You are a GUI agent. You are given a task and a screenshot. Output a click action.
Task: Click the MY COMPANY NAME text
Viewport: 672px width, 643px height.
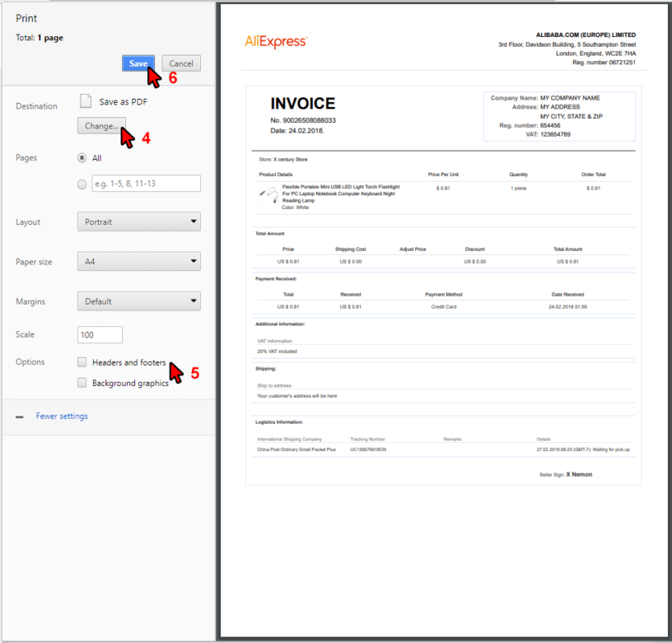tap(570, 98)
